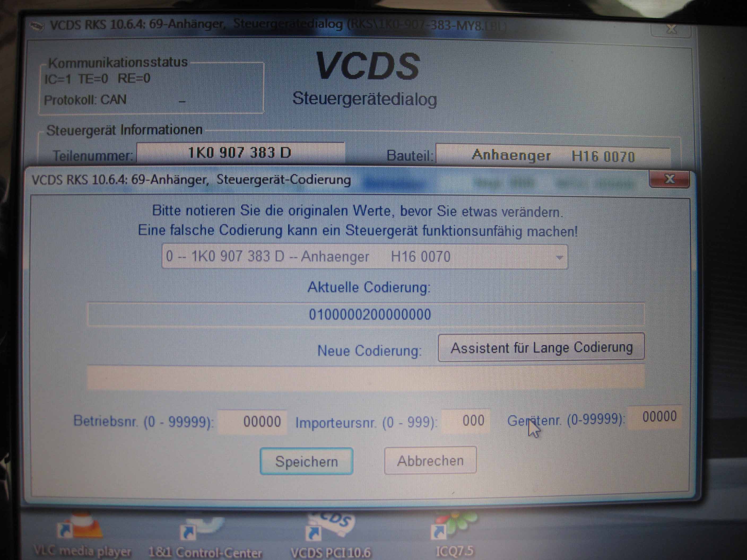747x560 pixels.
Task: Click the dropdown arrow beside H16 0070
Action: (x=559, y=257)
